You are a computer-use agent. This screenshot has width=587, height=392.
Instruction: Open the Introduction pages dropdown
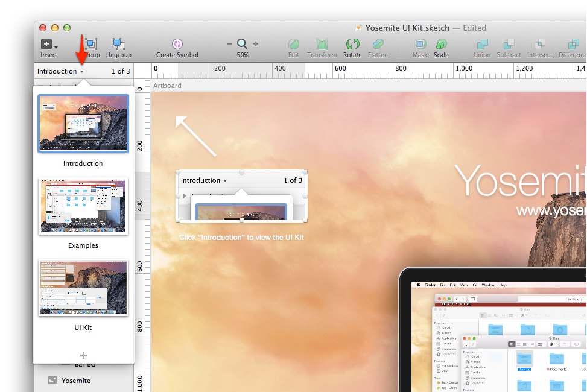coord(60,71)
